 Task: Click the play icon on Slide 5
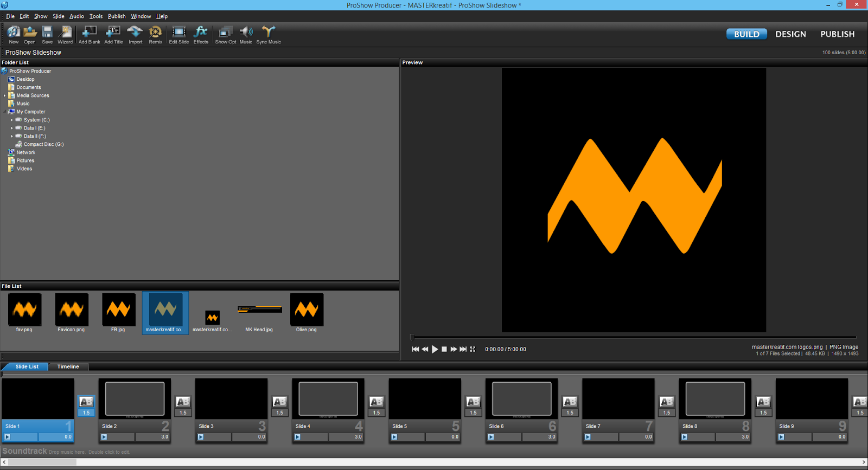394,437
